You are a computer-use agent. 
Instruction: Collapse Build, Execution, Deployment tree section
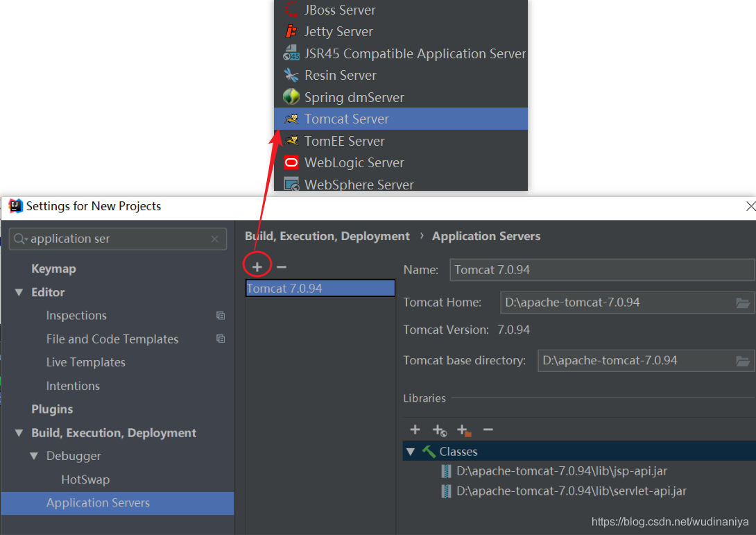pos(19,433)
